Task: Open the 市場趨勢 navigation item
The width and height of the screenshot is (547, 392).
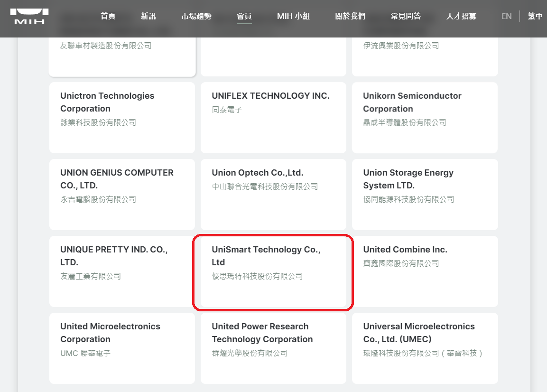Action: click(x=196, y=16)
